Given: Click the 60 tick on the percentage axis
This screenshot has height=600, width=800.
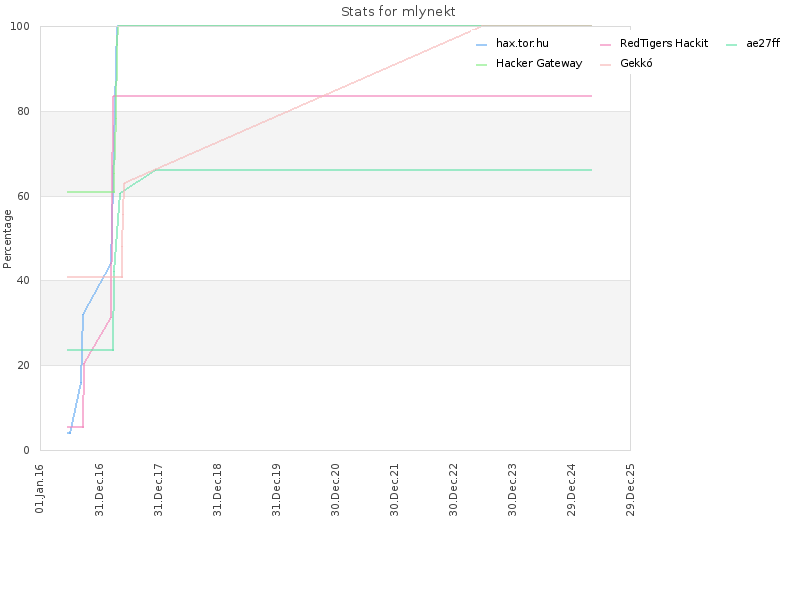Looking at the screenshot, I should click(23, 196).
